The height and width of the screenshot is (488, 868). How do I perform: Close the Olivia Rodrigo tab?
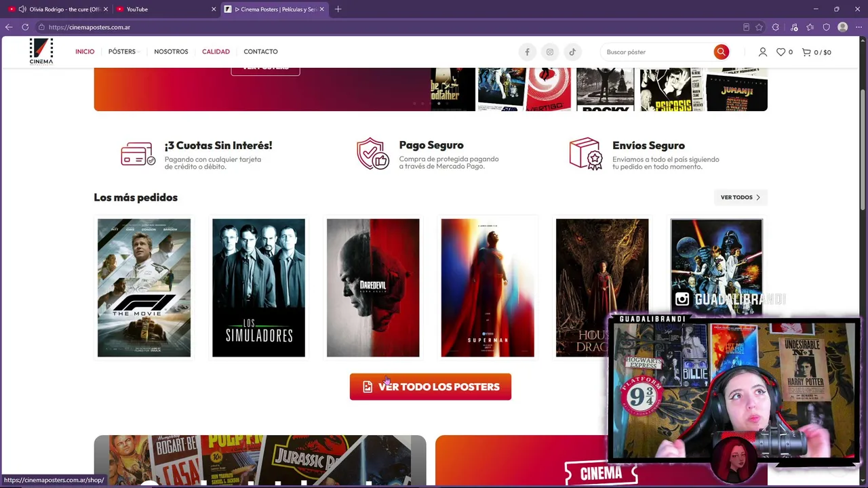[106, 9]
